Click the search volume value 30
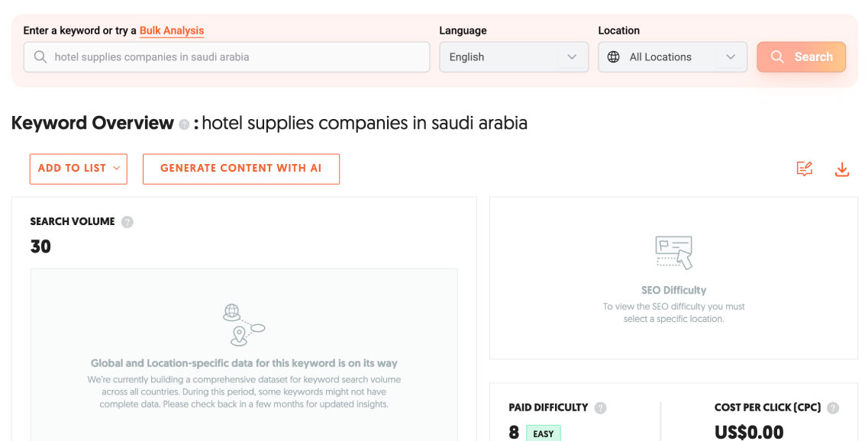 coord(40,246)
